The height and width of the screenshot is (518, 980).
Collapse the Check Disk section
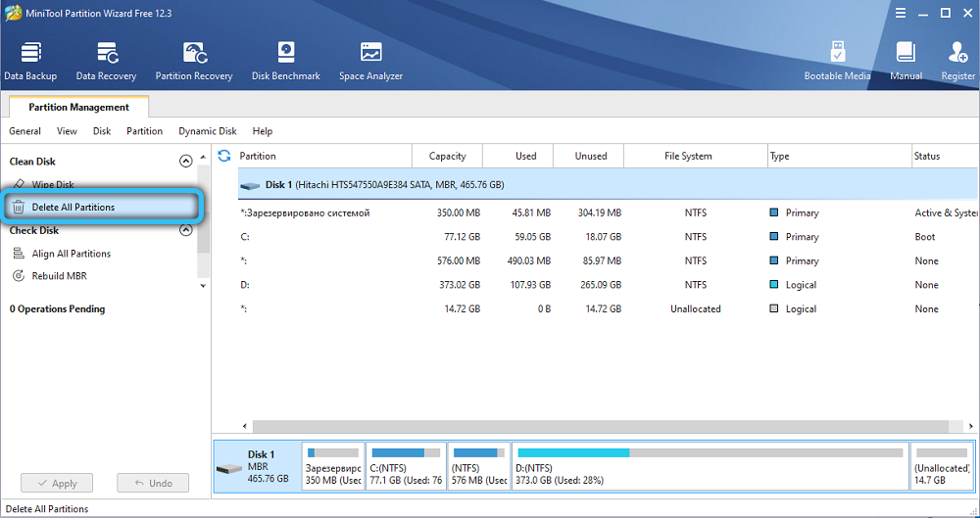(185, 231)
